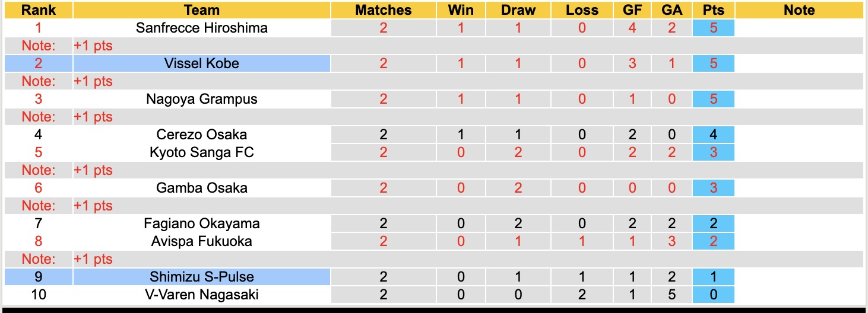
Task: Open the highlighted Shimizu S-Pulse team
Action: (x=202, y=277)
